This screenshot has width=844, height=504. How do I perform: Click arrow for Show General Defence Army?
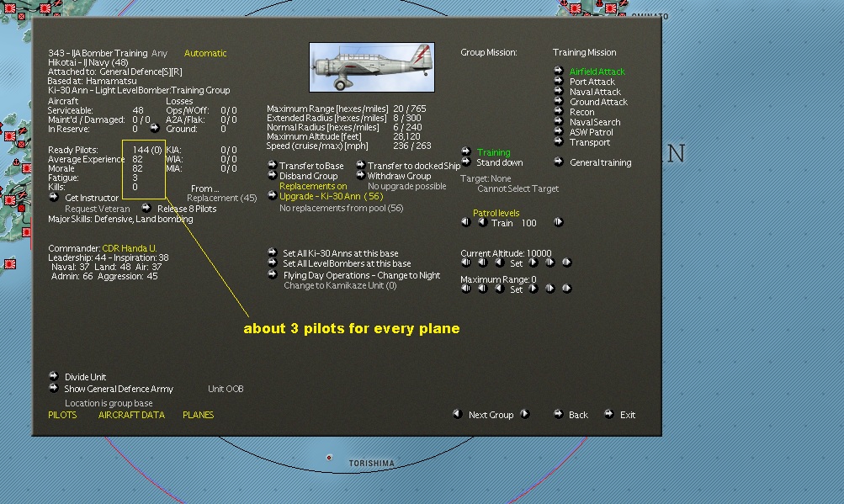(x=53, y=388)
